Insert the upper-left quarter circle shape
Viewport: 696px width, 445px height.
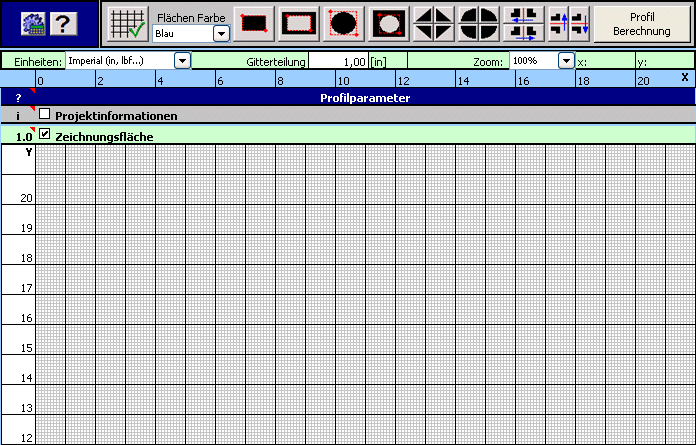(468, 16)
